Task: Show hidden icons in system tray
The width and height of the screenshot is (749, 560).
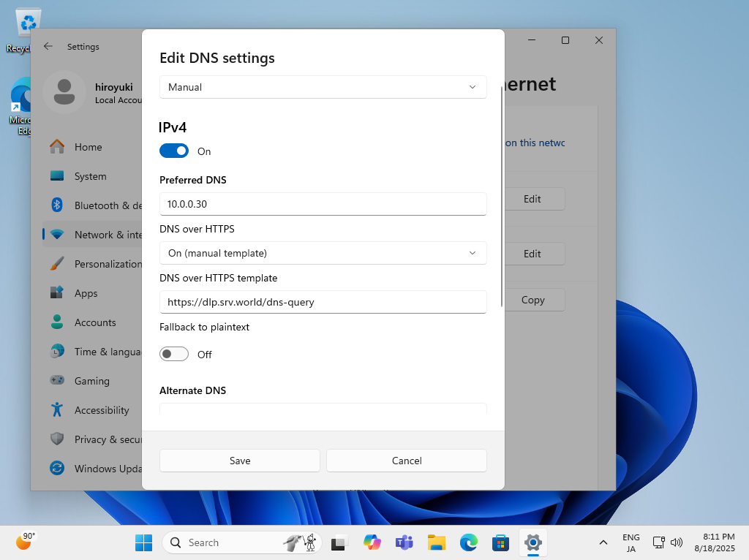Action: point(603,542)
